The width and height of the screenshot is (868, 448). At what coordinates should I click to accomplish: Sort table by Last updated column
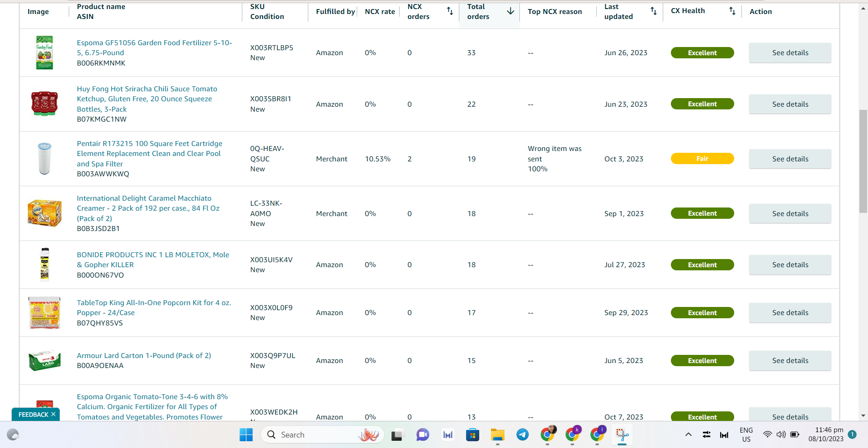(x=654, y=11)
